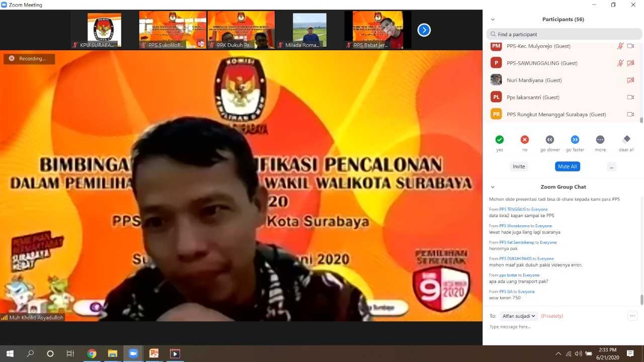The height and width of the screenshot is (362, 644).
Task: Toggle camera for Nuri Mardiyana
Action: click(630, 80)
